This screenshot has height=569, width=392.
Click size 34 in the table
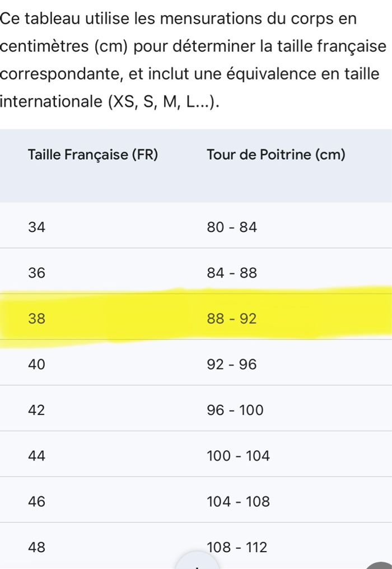(37, 227)
